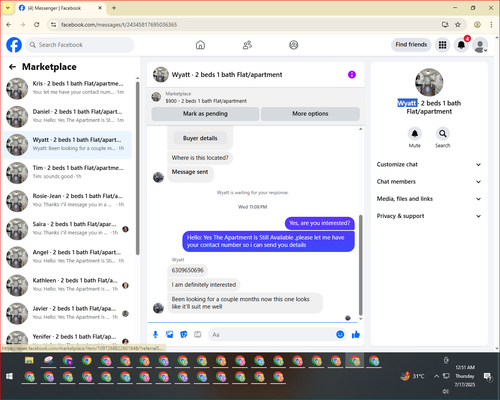Click Find friends button

(411, 45)
